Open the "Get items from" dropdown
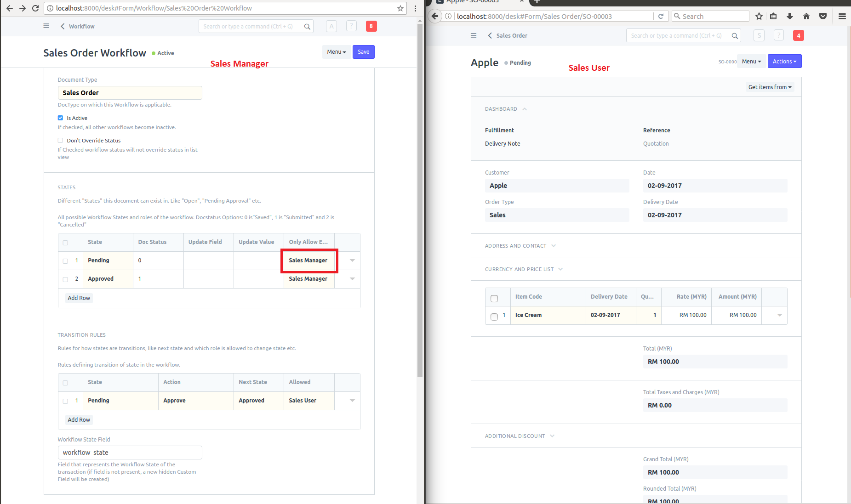 [770, 87]
